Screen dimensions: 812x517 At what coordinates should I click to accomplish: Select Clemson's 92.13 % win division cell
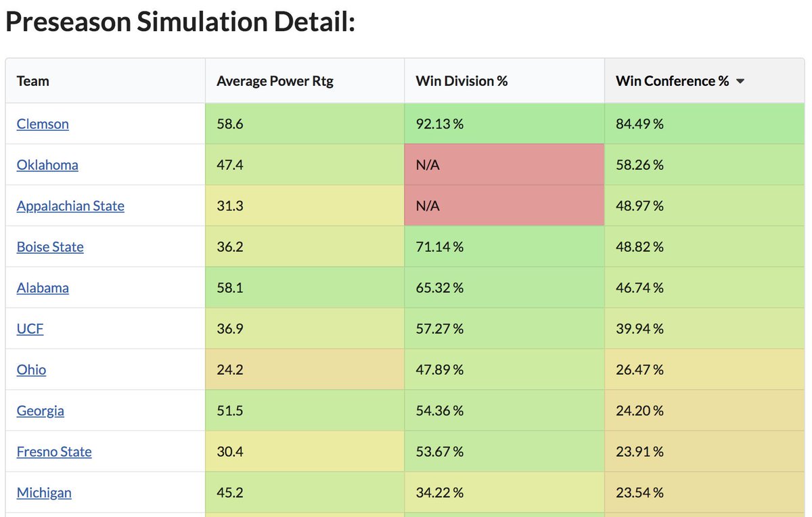(x=505, y=124)
